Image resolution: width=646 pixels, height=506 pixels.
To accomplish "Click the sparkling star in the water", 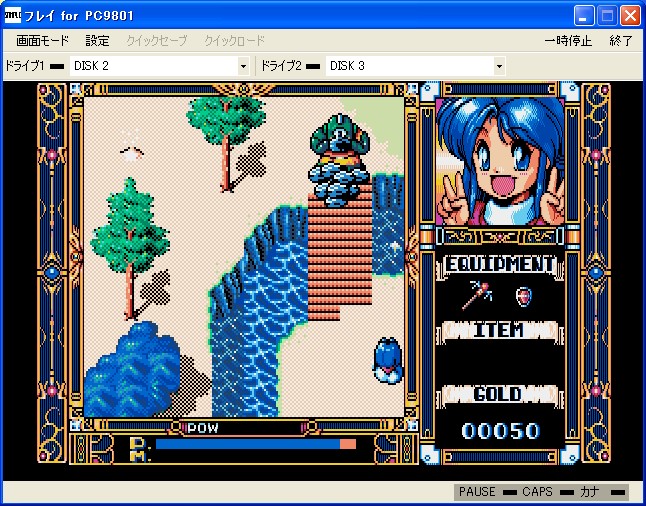I will coord(395,246).
